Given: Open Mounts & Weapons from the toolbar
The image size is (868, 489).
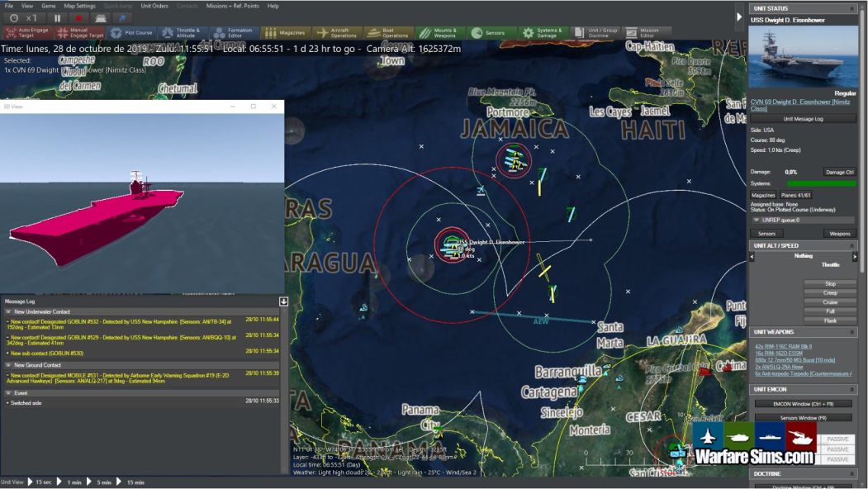Looking at the screenshot, I should (x=438, y=33).
